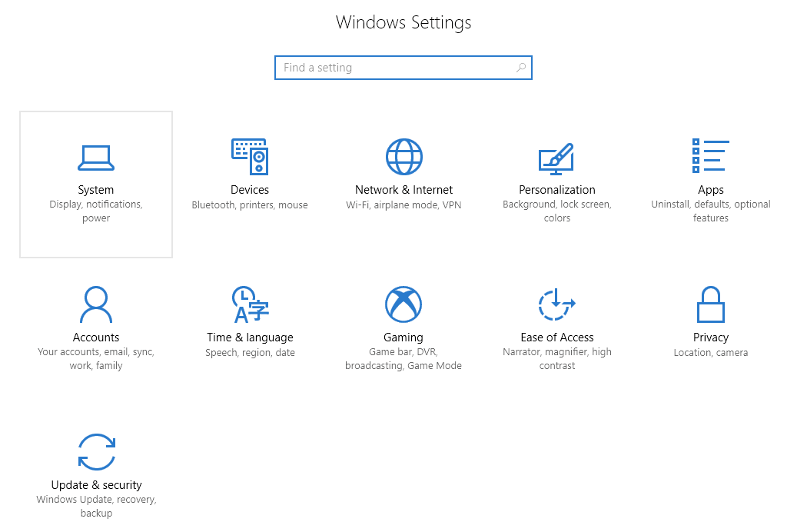Image resolution: width=807 pixels, height=532 pixels.
Task: Click the Gaming label
Action: click(x=403, y=337)
